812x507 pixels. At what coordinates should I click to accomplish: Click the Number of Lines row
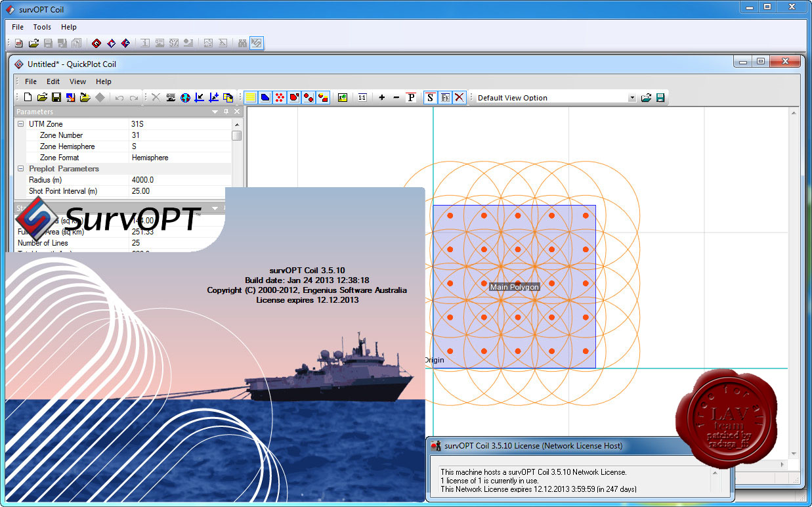(x=118, y=243)
